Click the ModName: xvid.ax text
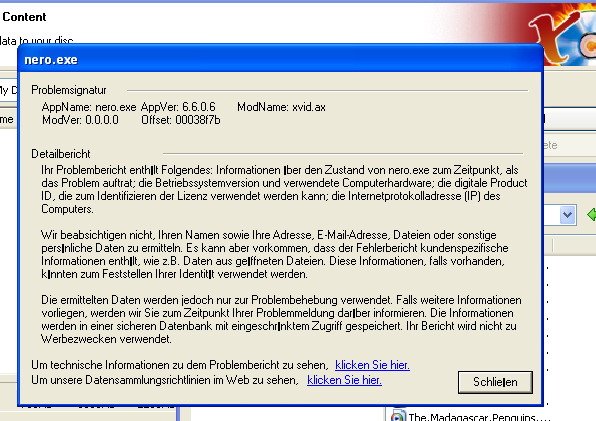The image size is (596, 421). tap(281, 107)
